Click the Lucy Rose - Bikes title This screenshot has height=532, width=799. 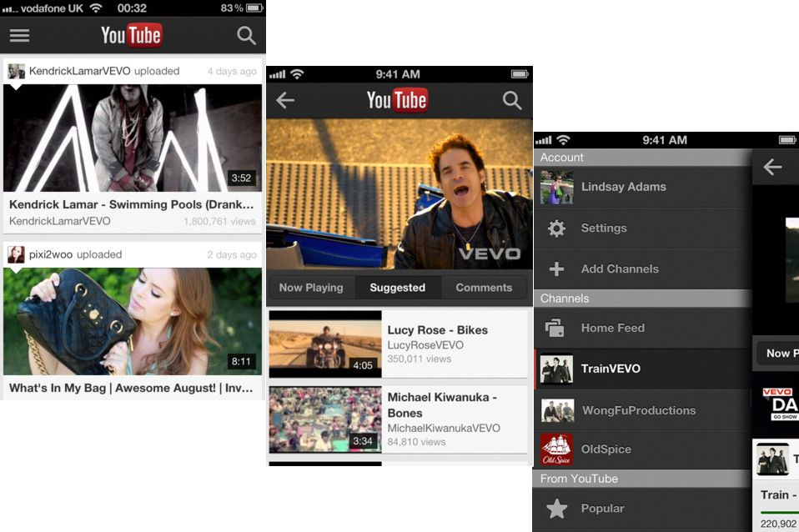[x=437, y=330]
